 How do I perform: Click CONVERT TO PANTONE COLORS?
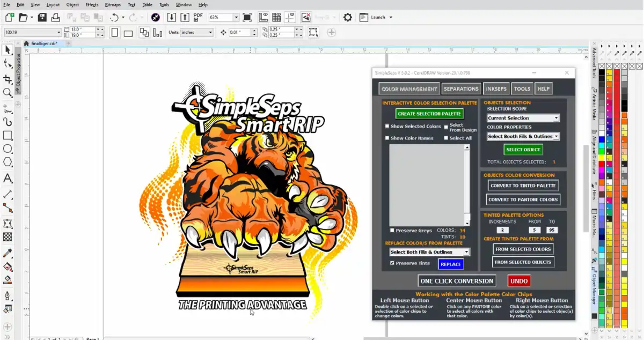523,199
